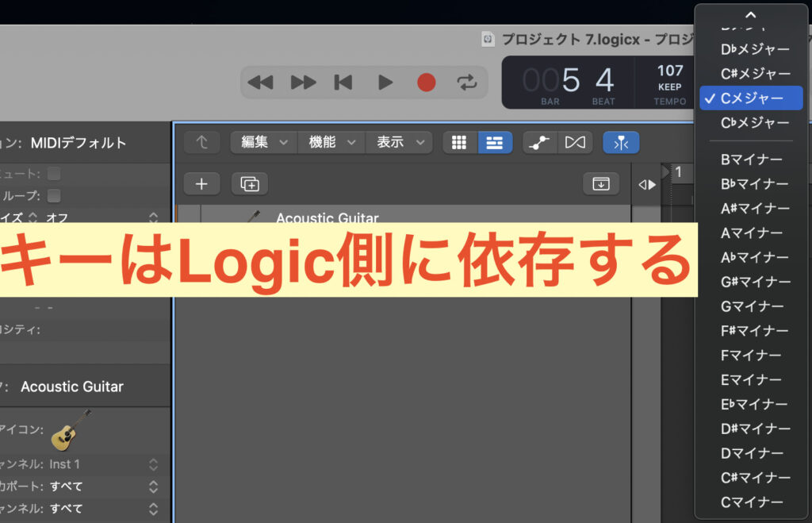Click the up-arrow hierarchy button
The height and width of the screenshot is (523, 812).
(x=202, y=142)
